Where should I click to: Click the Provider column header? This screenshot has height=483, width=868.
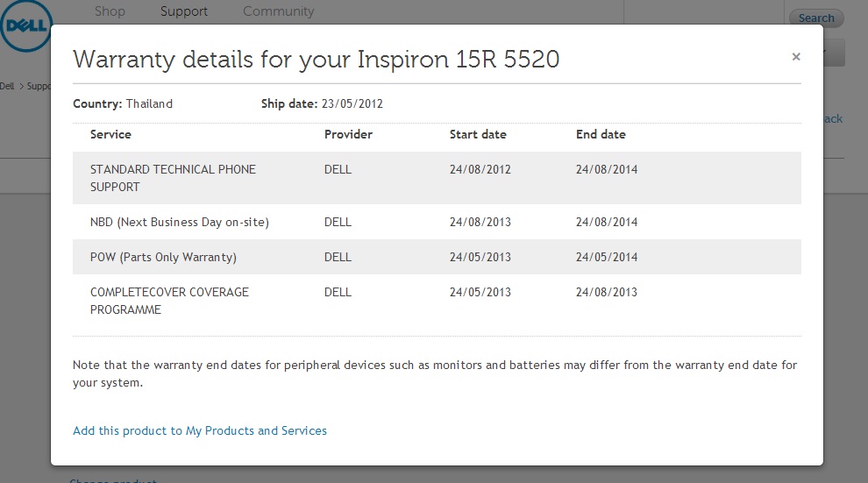point(348,134)
